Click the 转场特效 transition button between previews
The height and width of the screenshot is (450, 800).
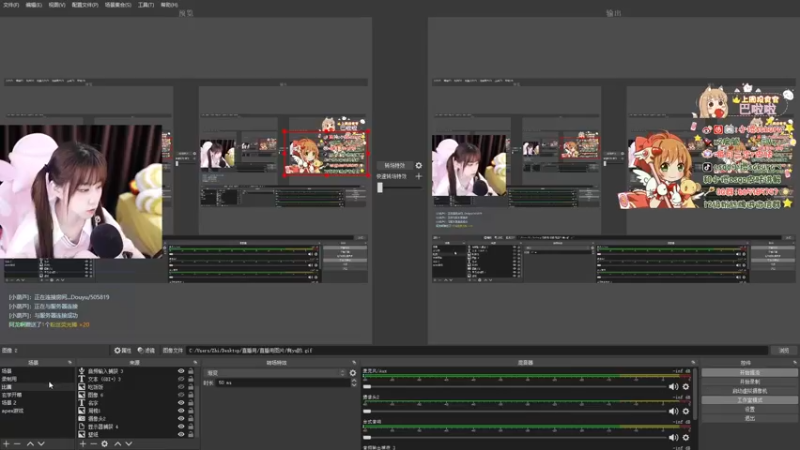coord(394,165)
